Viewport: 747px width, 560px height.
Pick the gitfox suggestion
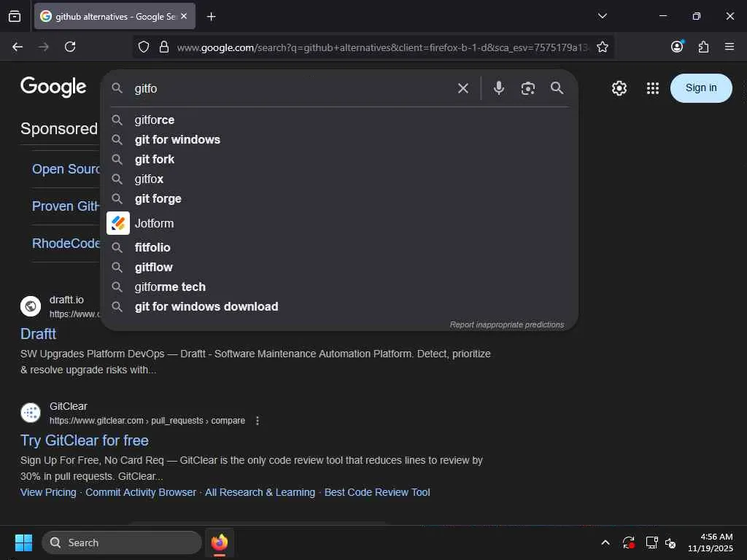coord(339,179)
